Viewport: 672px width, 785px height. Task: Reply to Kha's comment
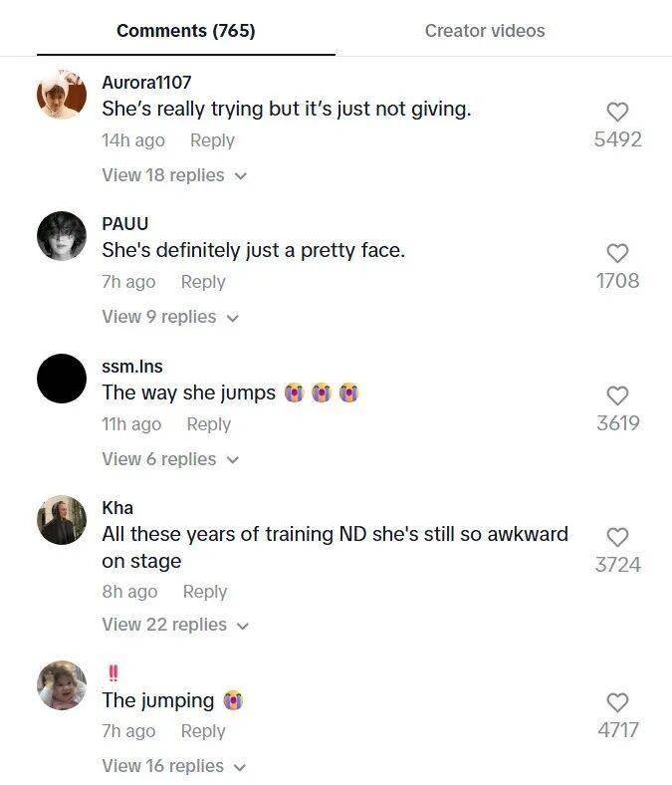[205, 592]
